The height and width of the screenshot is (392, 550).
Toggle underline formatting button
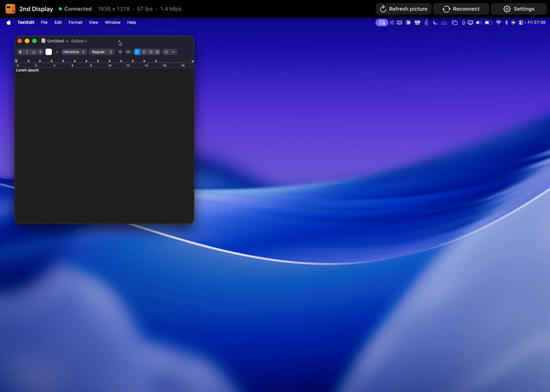coord(34,52)
